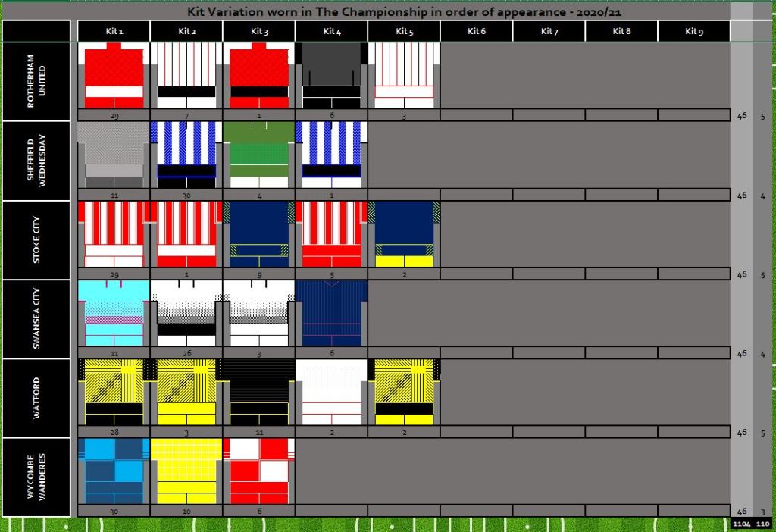
Task: Select Swansea City's navy Kit 4 thumbnail
Action: tap(331, 313)
